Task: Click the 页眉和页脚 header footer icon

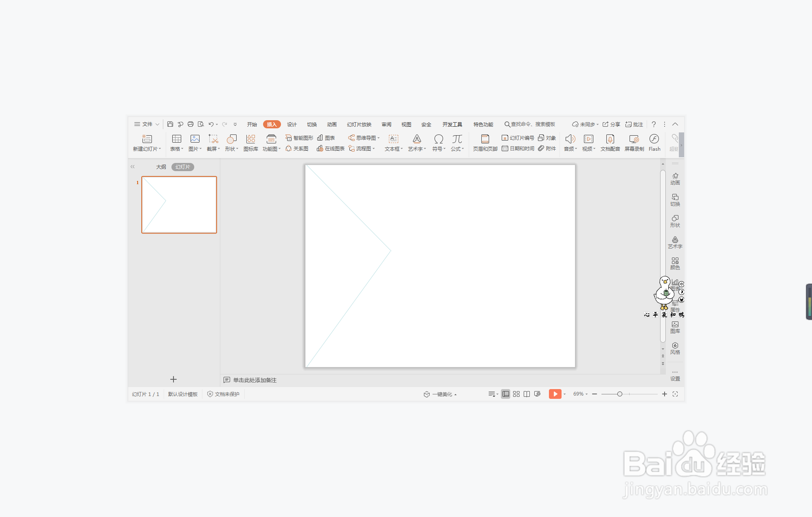Action: pos(485,139)
